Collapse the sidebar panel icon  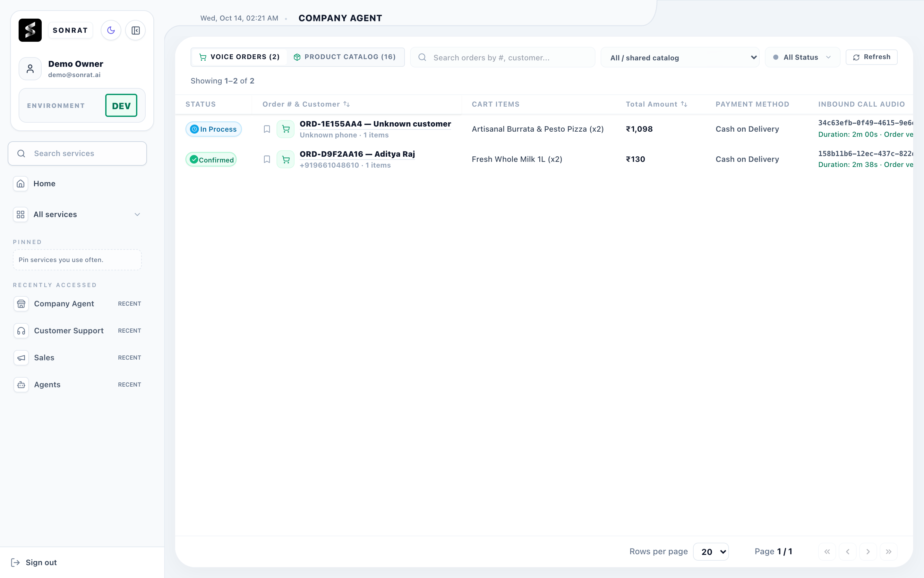tap(135, 30)
